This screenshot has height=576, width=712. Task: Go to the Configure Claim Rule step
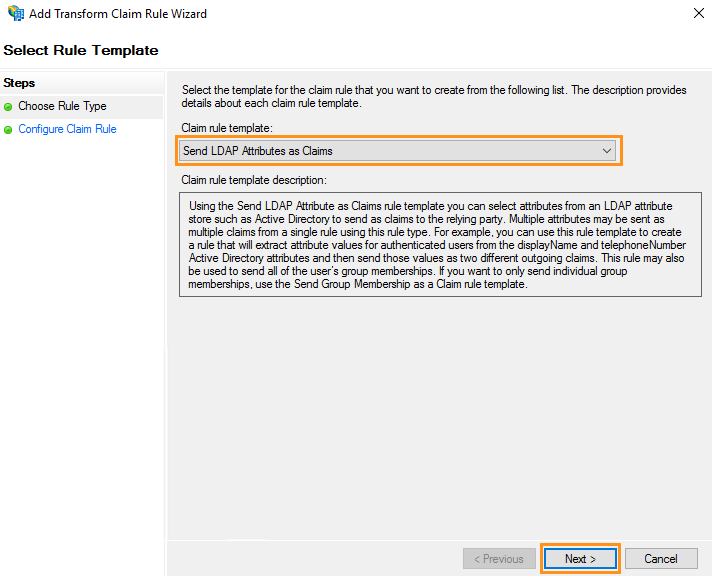coord(67,129)
